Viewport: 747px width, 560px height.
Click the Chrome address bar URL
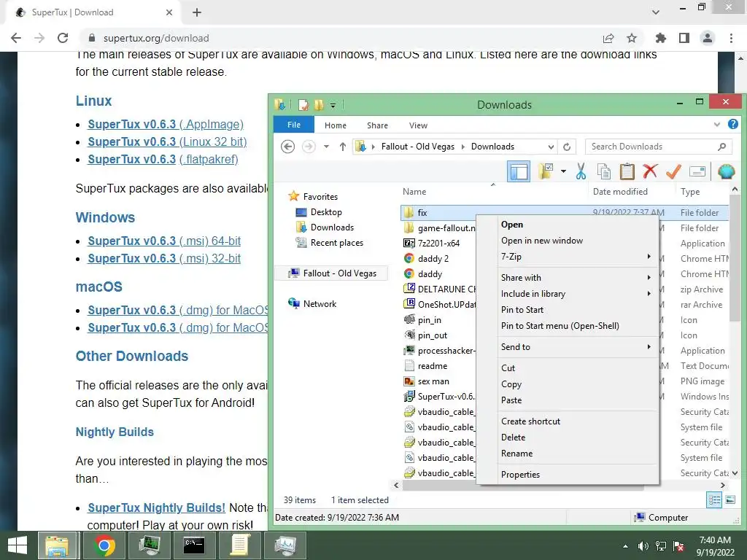[x=156, y=38]
